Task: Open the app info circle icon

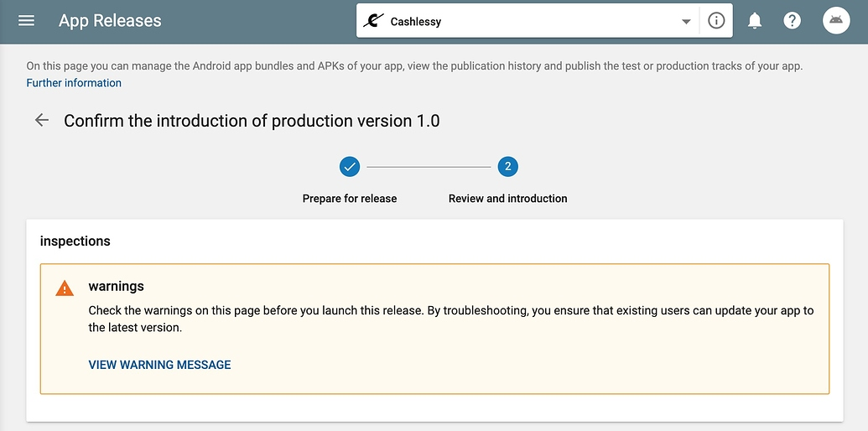Action: [716, 21]
